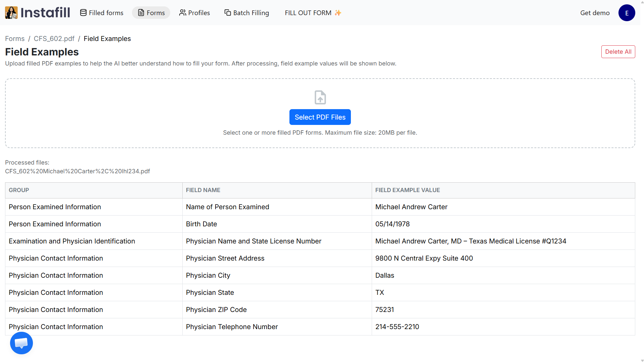This screenshot has width=644, height=362.
Task: Open the CFS_602.pdf breadcrumb link
Action: pos(54,39)
